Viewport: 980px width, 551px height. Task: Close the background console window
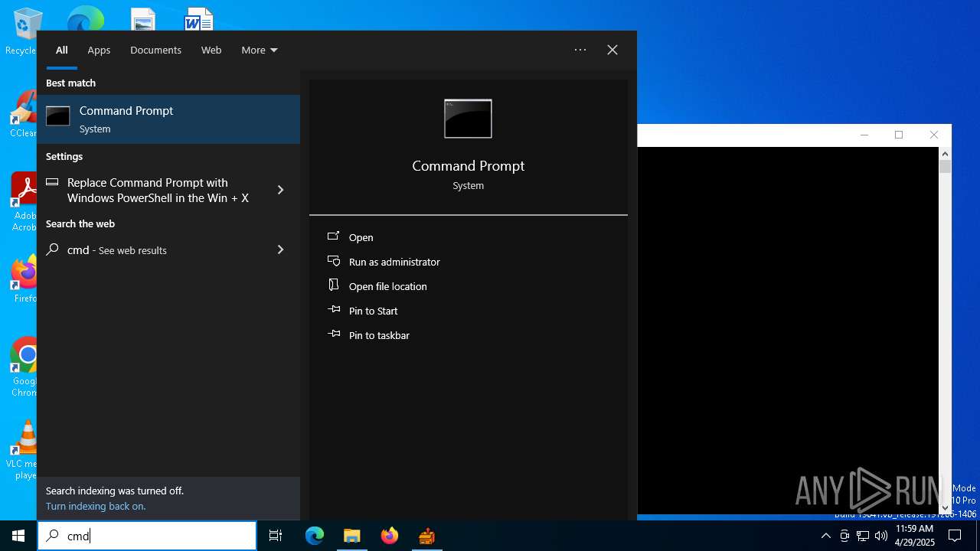point(933,135)
